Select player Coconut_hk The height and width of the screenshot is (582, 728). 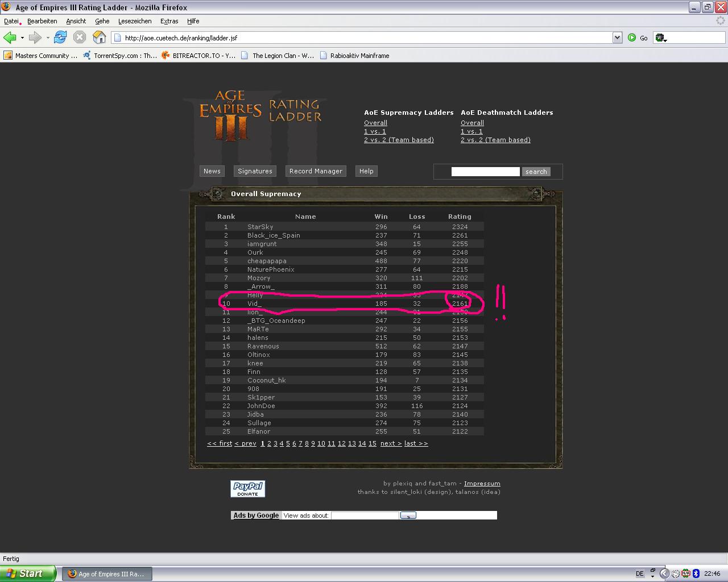[266, 380]
